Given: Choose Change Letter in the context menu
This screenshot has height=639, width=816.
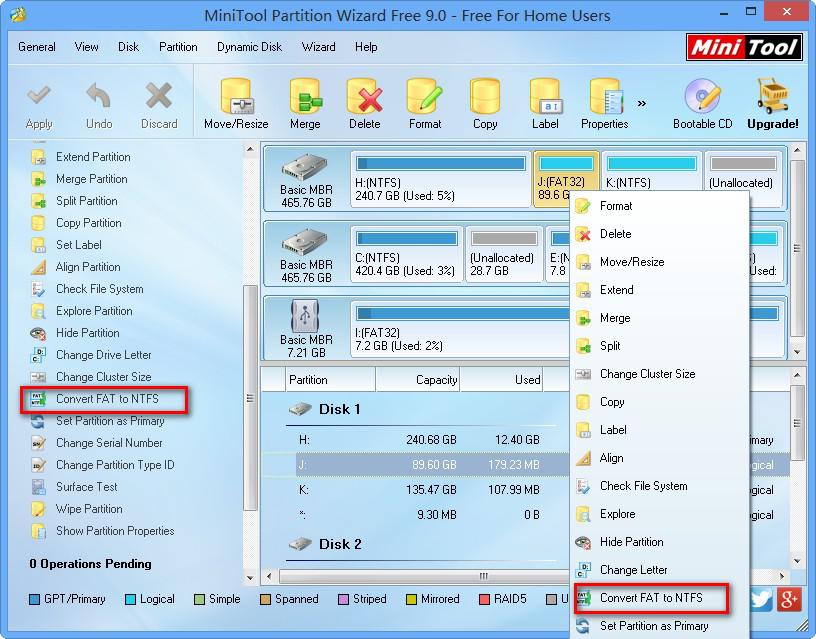Looking at the screenshot, I should coord(659,570).
